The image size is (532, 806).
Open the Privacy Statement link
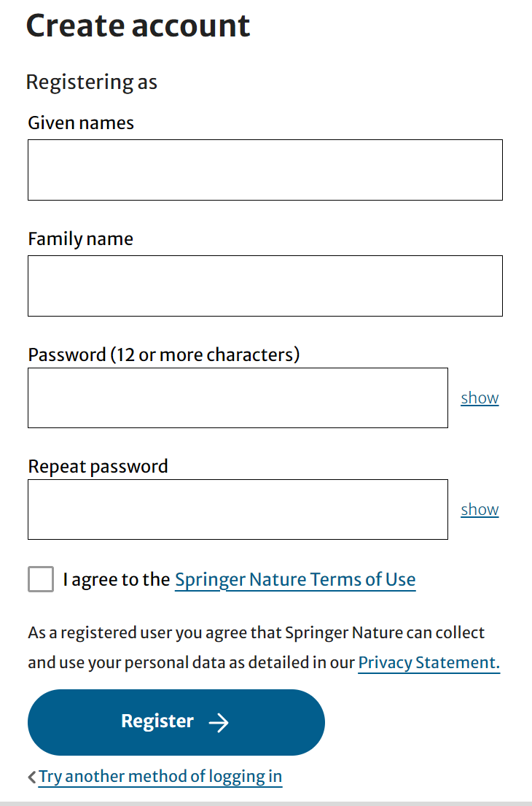(x=429, y=662)
